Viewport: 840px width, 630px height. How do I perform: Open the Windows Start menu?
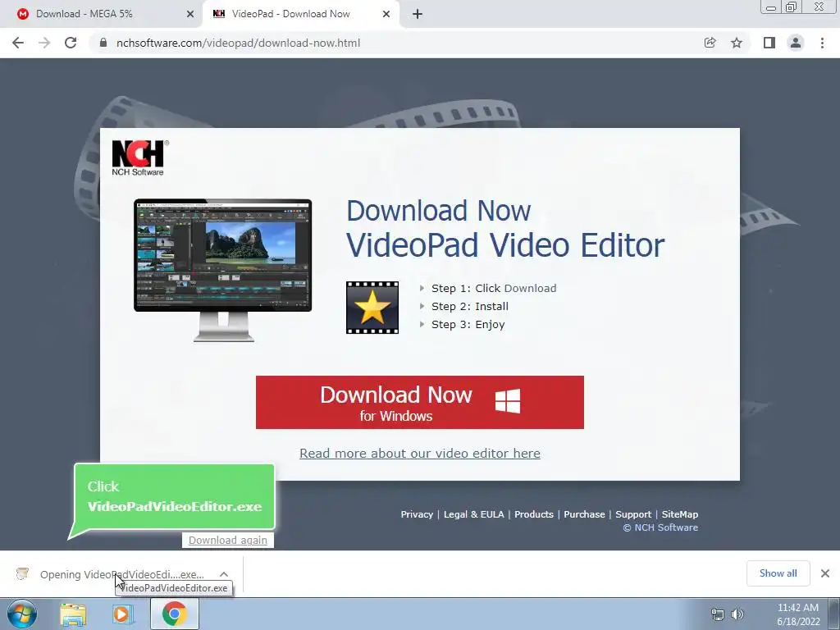click(22, 614)
